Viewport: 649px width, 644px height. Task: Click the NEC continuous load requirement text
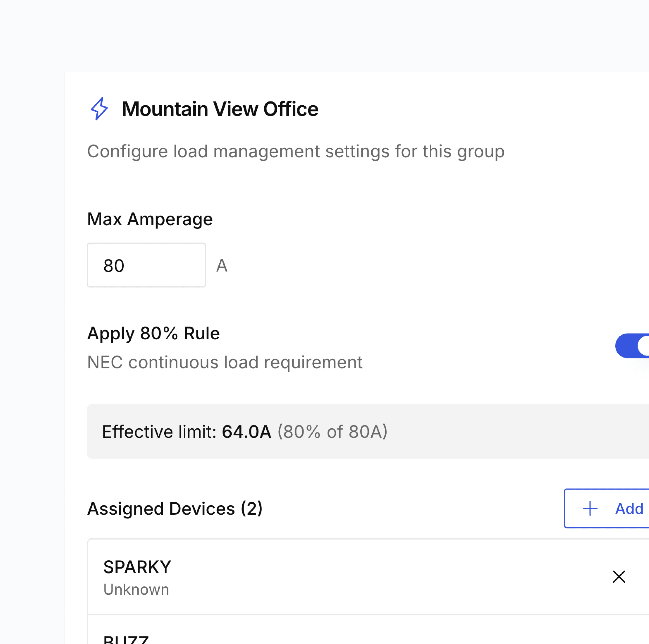point(224,362)
